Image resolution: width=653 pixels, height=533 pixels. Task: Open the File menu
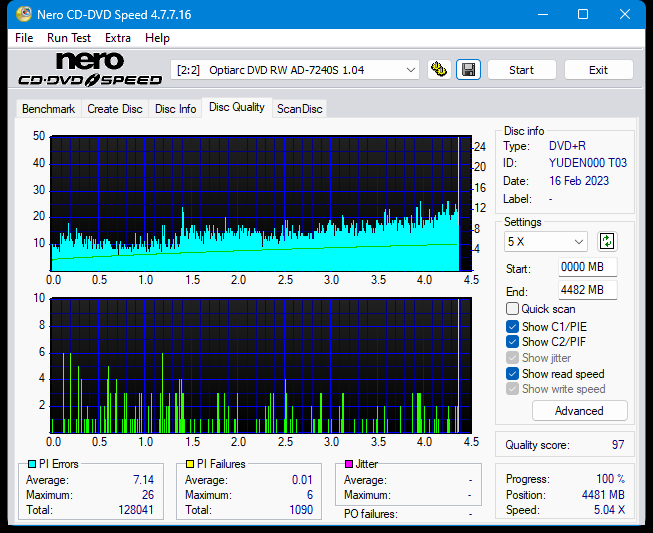point(24,38)
